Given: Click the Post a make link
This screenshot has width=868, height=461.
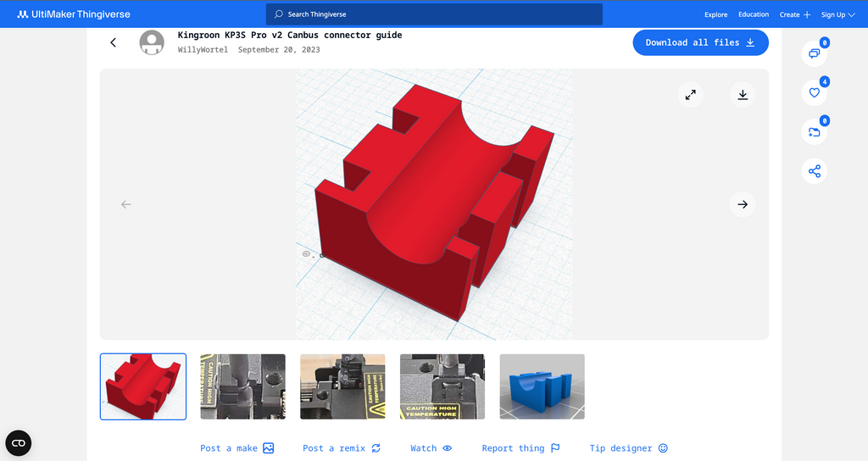Looking at the screenshot, I should coord(236,448).
